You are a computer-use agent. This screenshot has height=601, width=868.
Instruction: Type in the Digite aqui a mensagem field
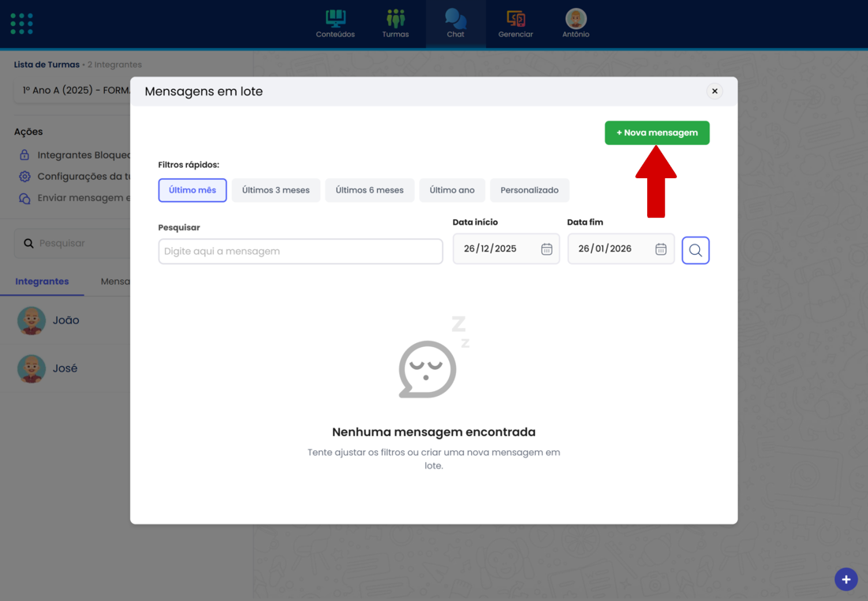pyautogui.click(x=301, y=252)
